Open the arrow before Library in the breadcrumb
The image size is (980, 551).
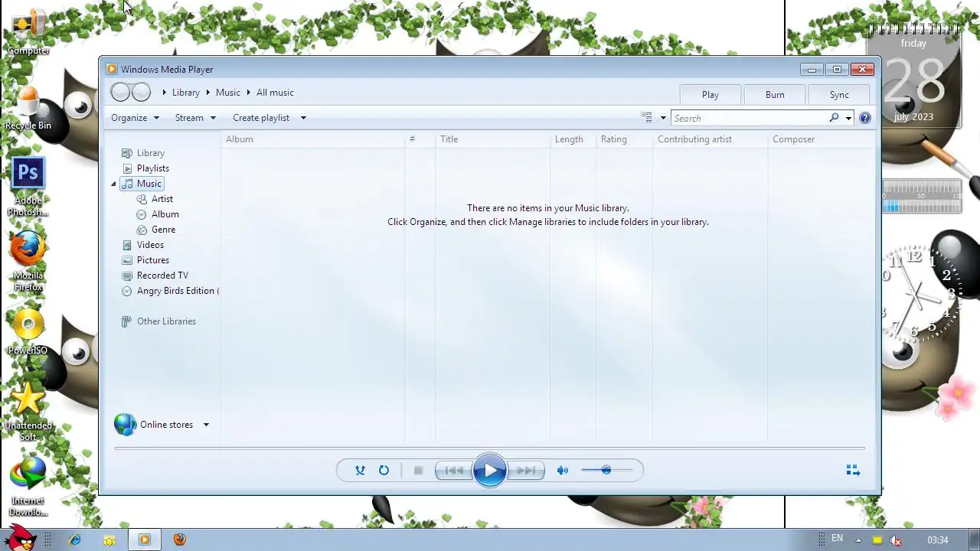coord(164,93)
